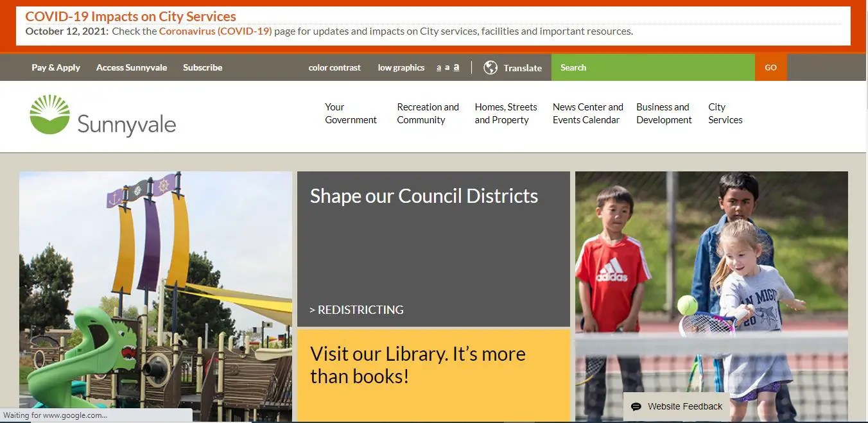Select the medium text size 'a'
The height and width of the screenshot is (423, 868).
447,67
